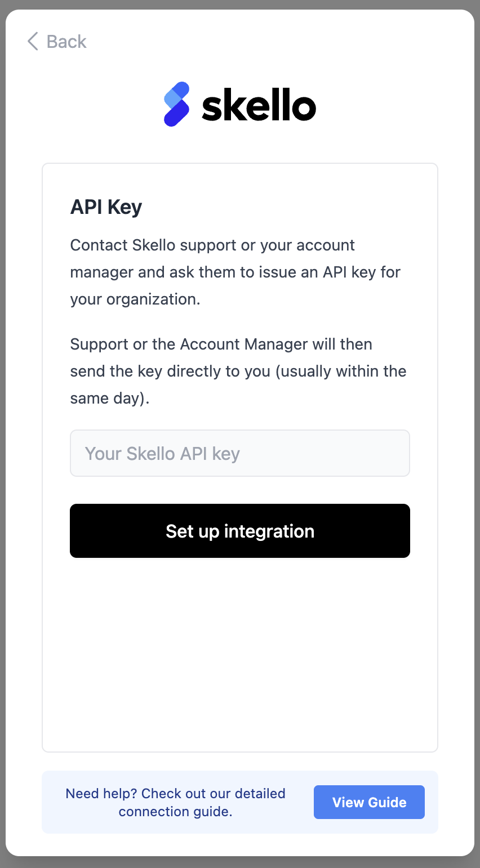Click the "Contact Skello support" paragraph

[235, 272]
